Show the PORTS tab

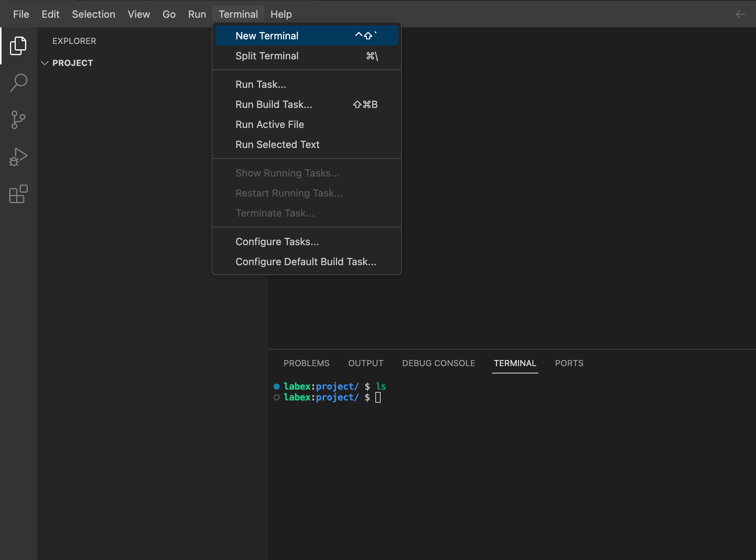tap(569, 363)
